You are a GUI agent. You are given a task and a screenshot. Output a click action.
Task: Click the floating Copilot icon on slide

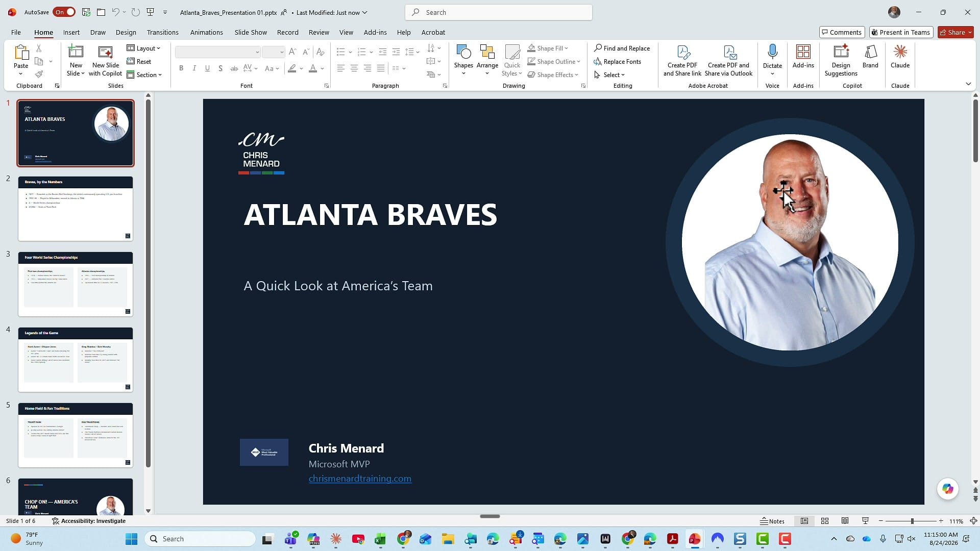948,489
